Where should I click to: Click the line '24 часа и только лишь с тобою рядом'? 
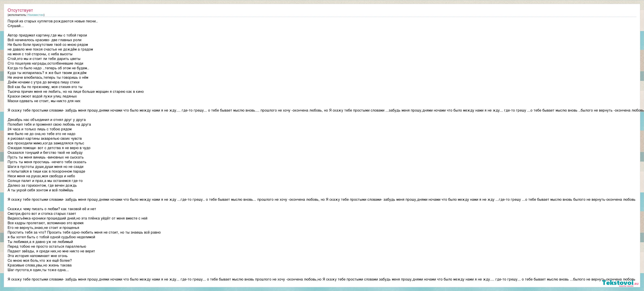point(39,129)
